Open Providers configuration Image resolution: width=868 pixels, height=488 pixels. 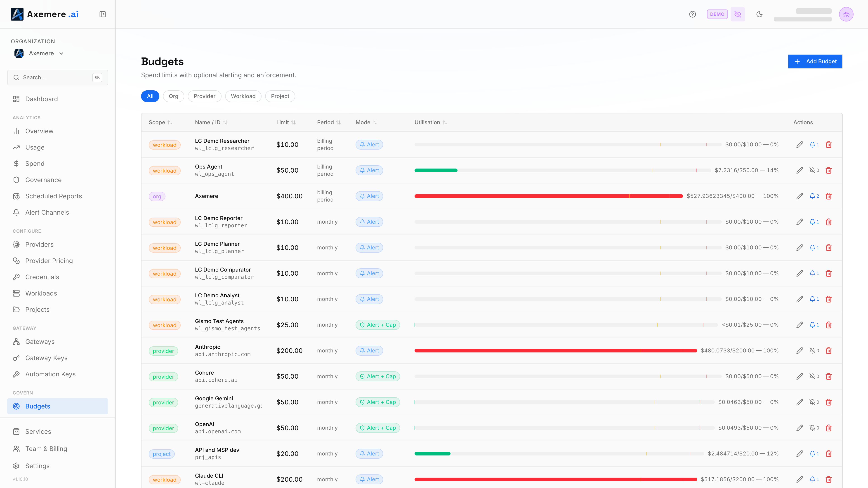tap(58, 244)
